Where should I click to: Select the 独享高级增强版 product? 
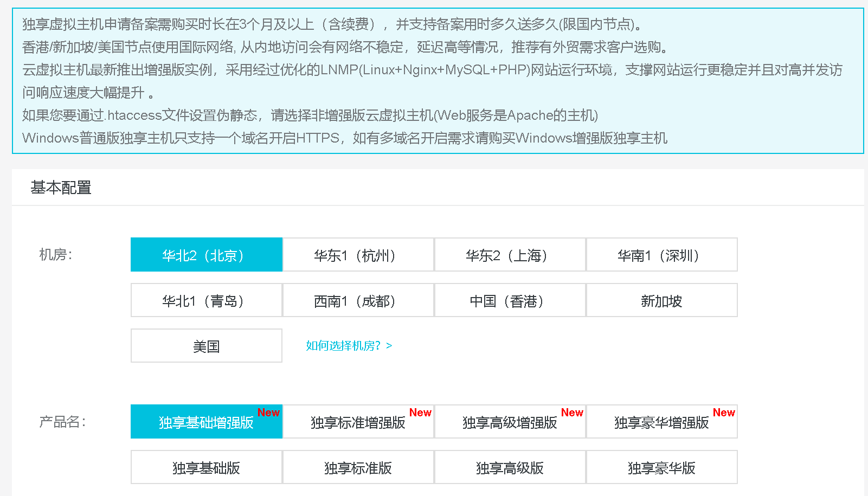point(509,422)
